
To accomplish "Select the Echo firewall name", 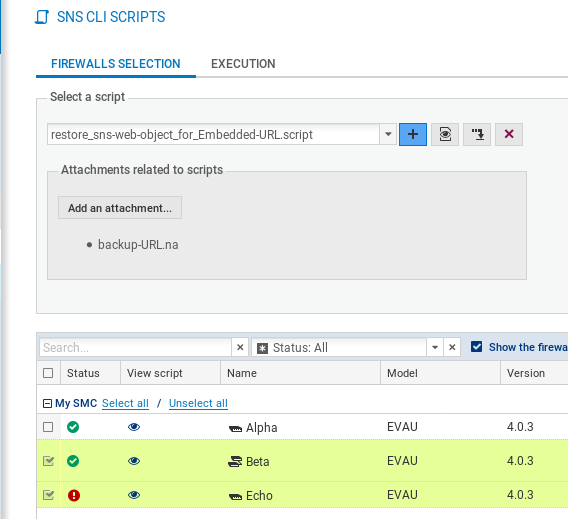I will [x=259, y=495].
